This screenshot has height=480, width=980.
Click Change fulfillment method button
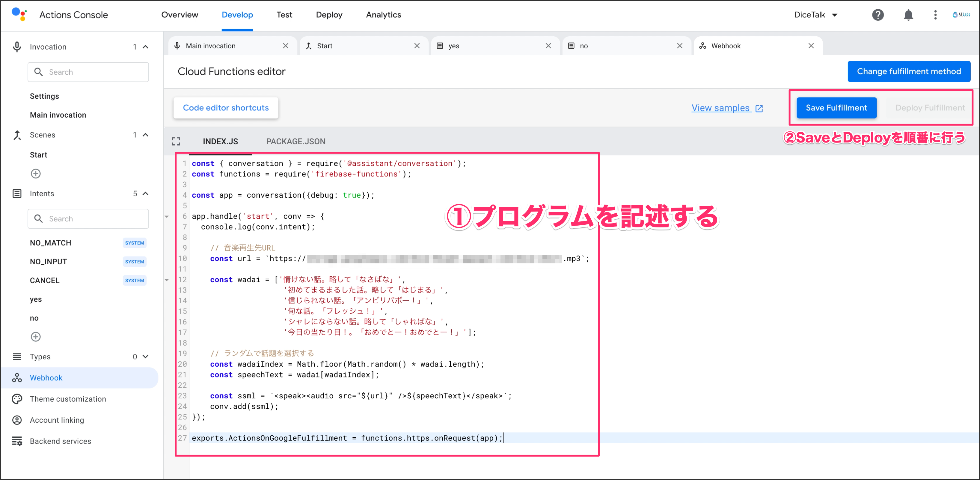pyautogui.click(x=909, y=71)
